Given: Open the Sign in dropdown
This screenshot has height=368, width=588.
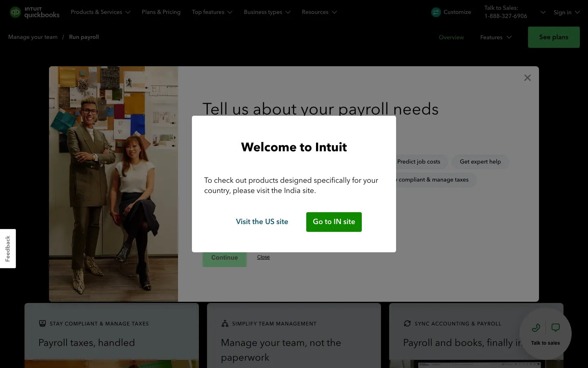Looking at the screenshot, I should click(566, 12).
